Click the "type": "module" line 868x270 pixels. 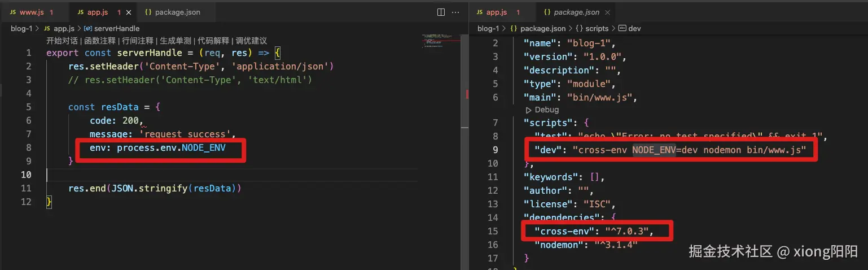570,84
